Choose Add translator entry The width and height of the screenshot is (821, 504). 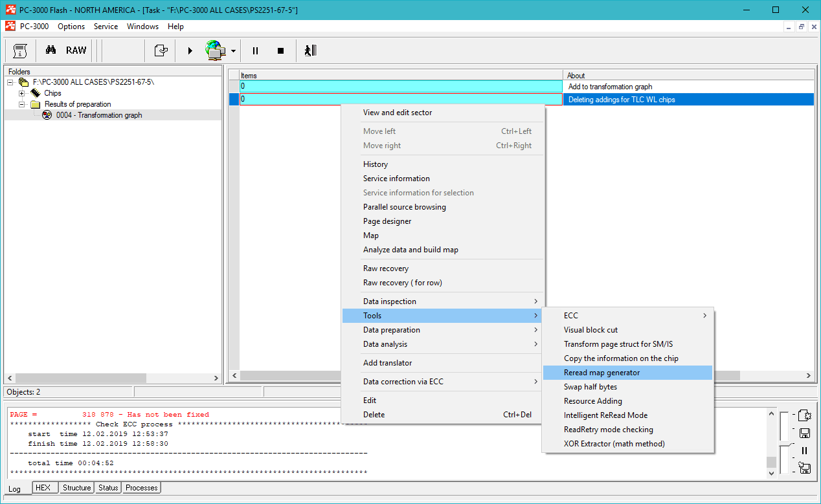(x=444, y=363)
